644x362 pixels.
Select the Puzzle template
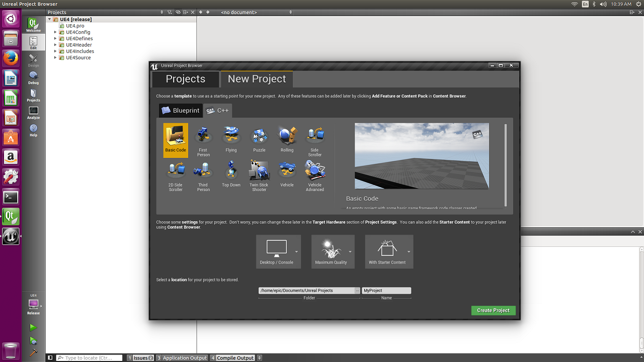click(x=259, y=140)
